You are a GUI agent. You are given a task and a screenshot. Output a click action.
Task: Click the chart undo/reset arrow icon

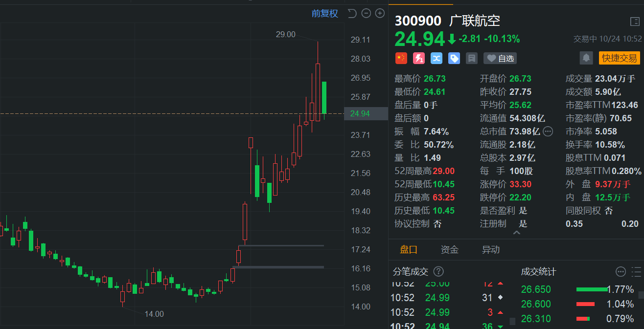click(x=352, y=13)
